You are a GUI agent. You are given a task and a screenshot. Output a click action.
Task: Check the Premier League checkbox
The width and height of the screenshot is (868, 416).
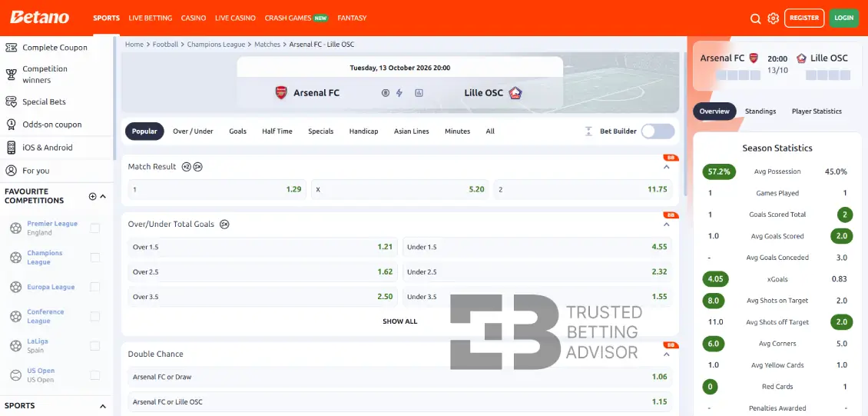[x=95, y=228]
